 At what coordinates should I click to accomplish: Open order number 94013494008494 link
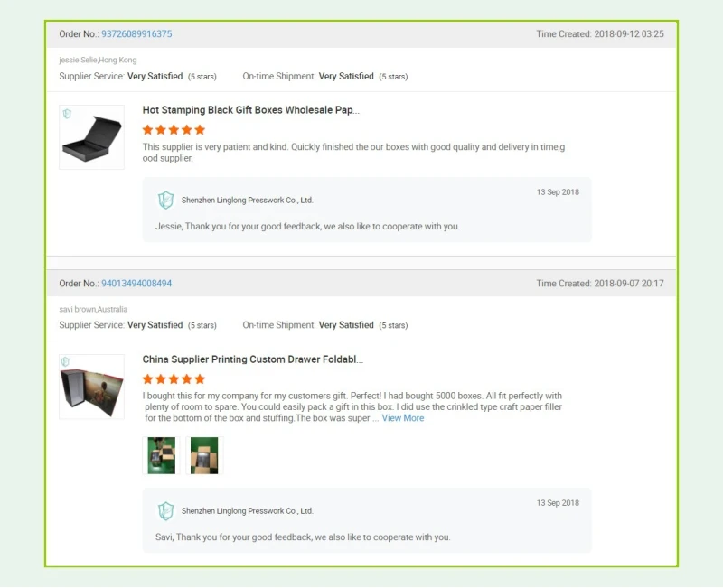tap(136, 284)
